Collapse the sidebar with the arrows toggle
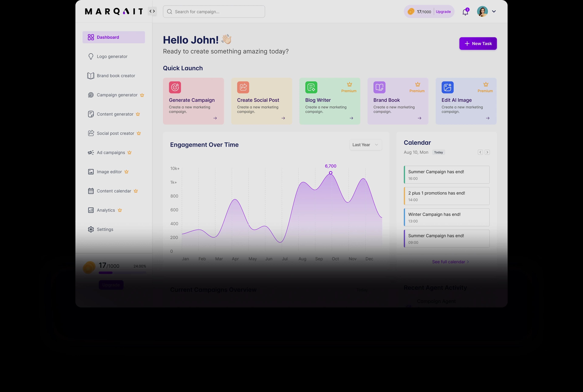The image size is (583, 392). pos(152,11)
